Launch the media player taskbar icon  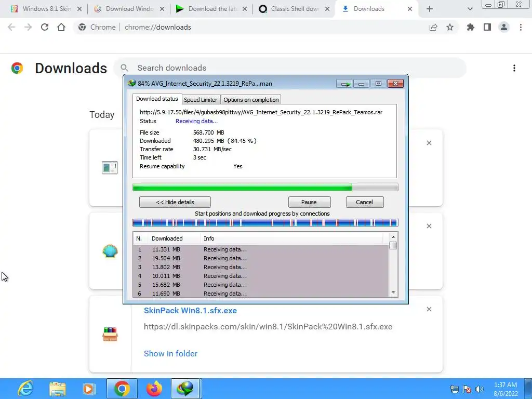pyautogui.click(x=89, y=389)
